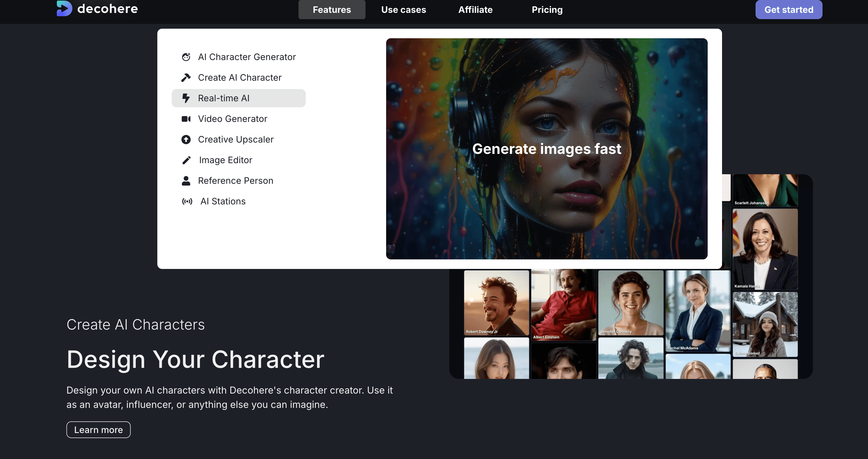The height and width of the screenshot is (459, 868).
Task: Open the Selena Gomez character thumbnail
Action: click(x=765, y=324)
